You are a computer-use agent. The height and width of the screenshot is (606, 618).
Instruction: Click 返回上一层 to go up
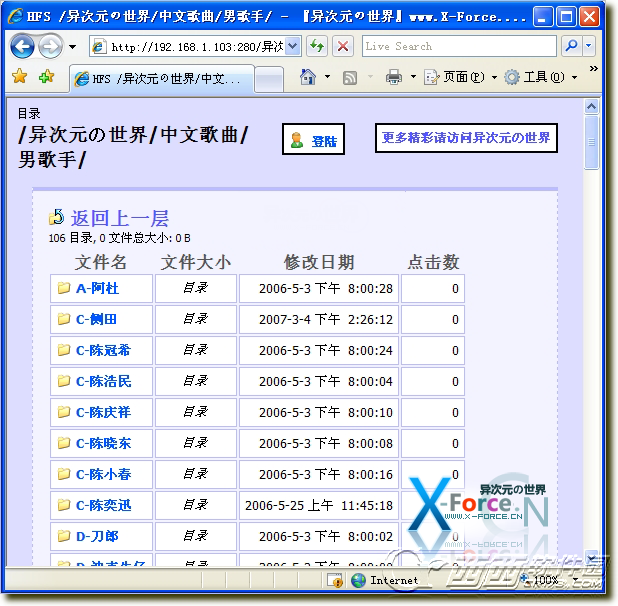120,218
